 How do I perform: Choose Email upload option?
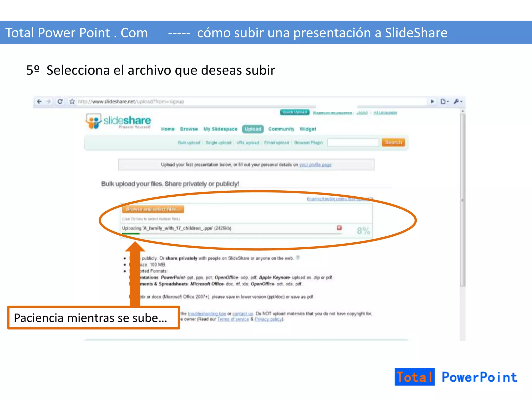276,143
